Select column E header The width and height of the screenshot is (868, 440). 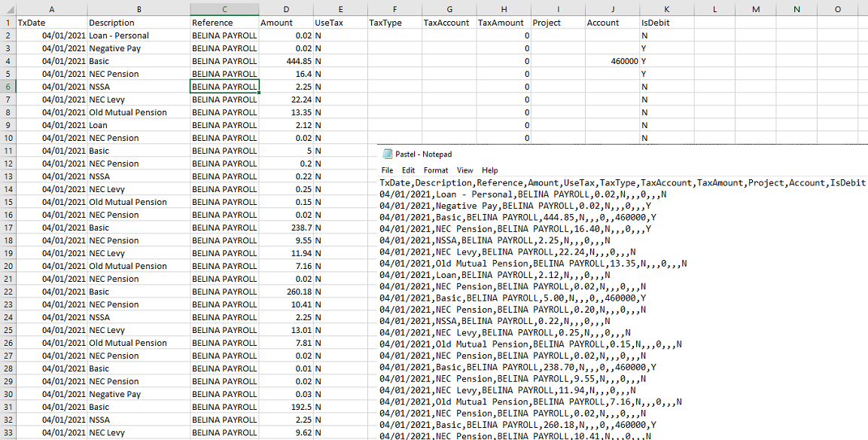click(x=340, y=10)
